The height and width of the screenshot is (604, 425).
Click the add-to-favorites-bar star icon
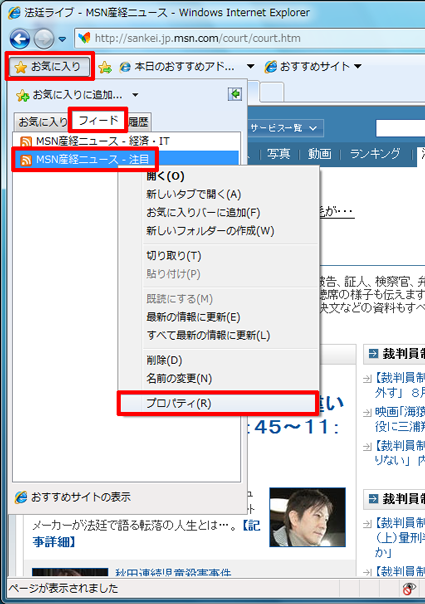pyautogui.click(x=104, y=67)
